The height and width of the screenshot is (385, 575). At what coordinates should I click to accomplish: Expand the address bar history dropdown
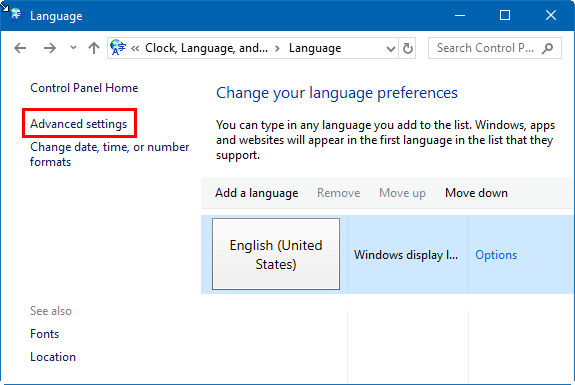pos(391,48)
